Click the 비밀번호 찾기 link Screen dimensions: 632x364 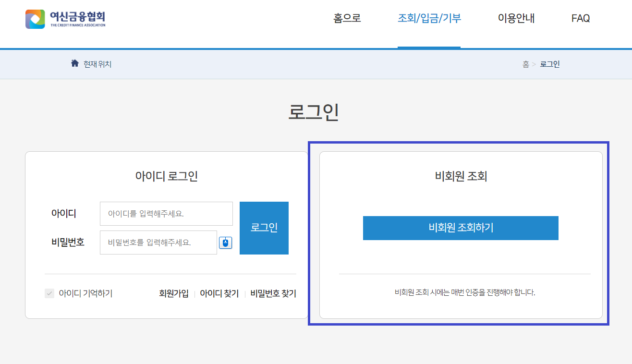tap(272, 293)
